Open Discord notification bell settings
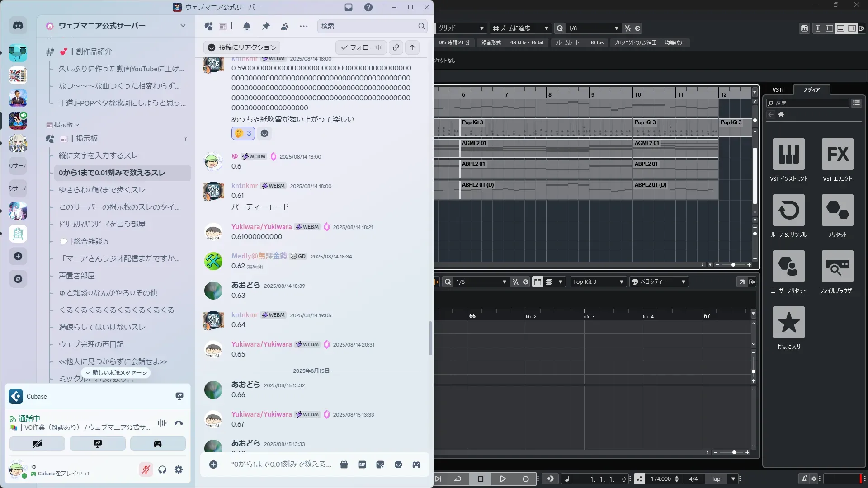This screenshot has width=868, height=488. (247, 26)
